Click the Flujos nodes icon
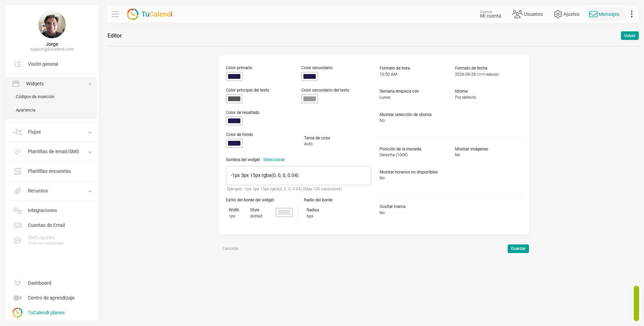Viewport: 644px width, 326px height. coord(18,132)
